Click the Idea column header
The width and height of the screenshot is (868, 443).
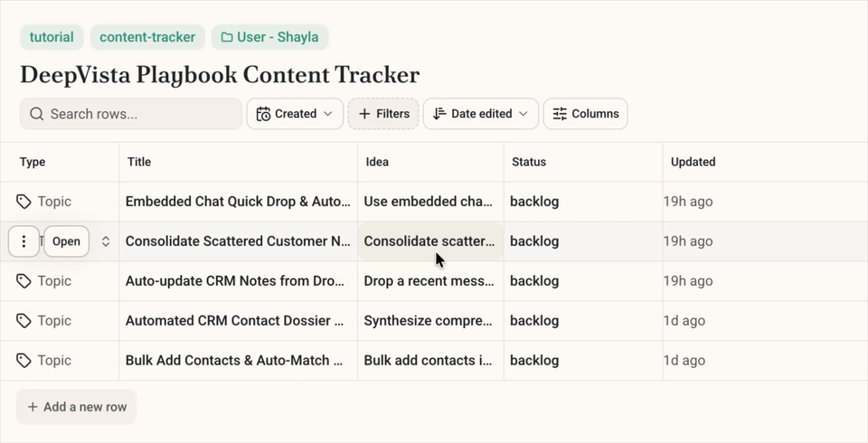[377, 162]
